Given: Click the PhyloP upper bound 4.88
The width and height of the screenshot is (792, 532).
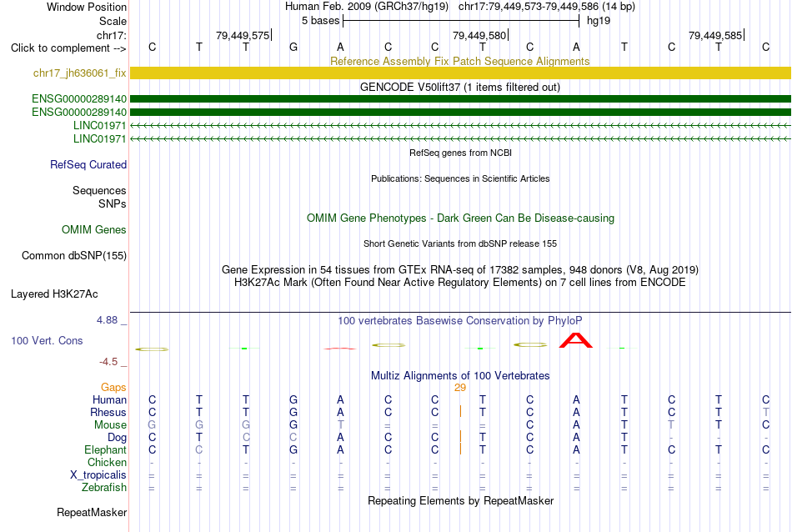Looking at the screenshot, I should pyautogui.click(x=107, y=320).
